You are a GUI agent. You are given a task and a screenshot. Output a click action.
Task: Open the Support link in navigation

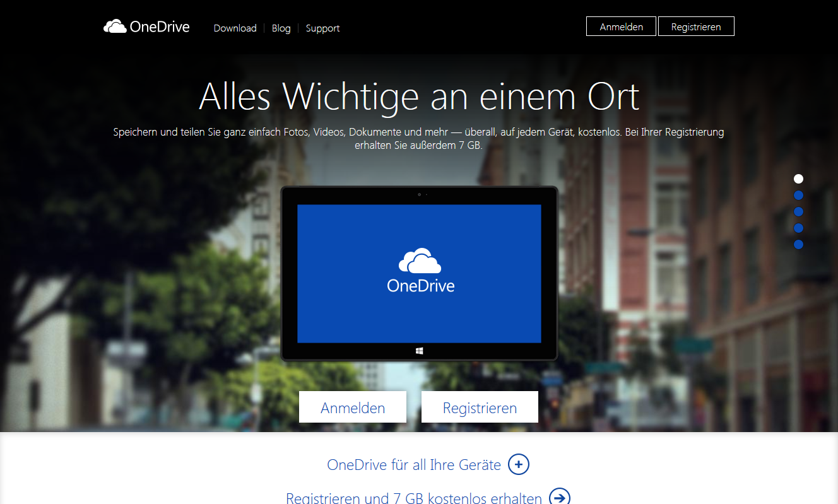(x=322, y=28)
